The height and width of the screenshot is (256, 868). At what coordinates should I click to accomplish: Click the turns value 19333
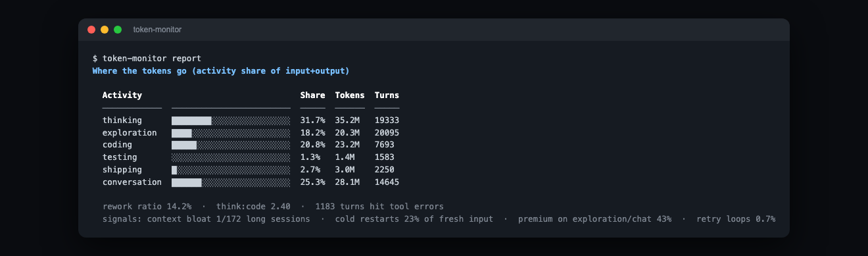click(x=387, y=120)
